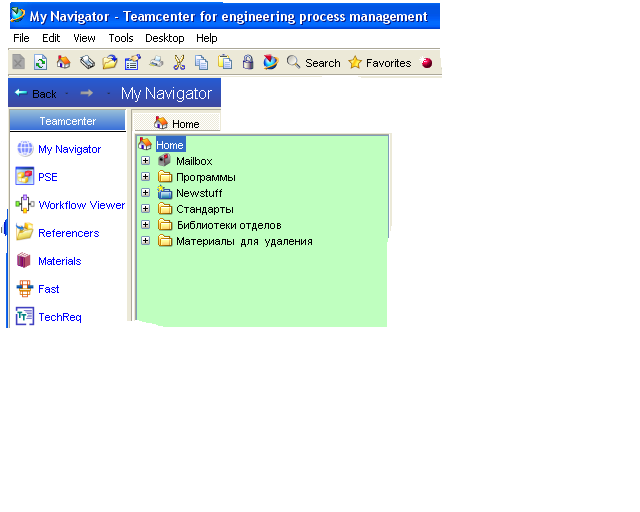Click the forward arrow button
Screen dimensions: 640x512
pyautogui.click(x=87, y=93)
